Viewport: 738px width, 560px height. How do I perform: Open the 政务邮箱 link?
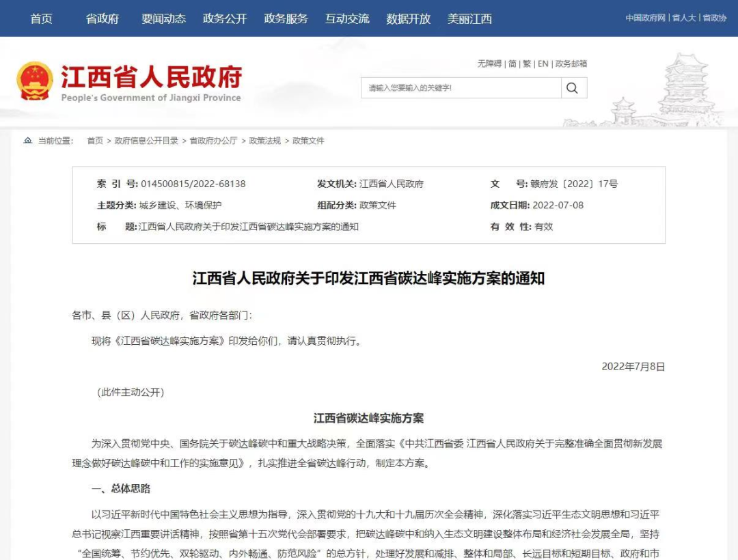click(571, 64)
